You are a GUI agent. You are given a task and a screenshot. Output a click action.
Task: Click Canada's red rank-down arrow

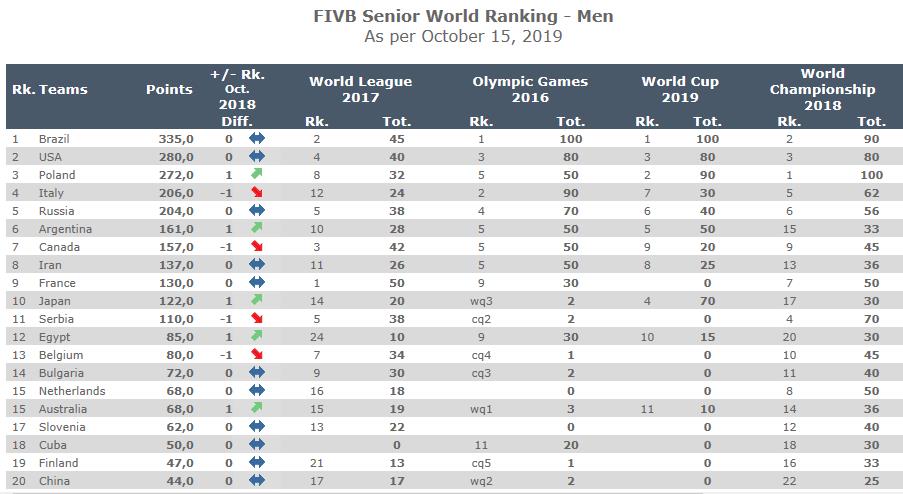click(x=257, y=247)
